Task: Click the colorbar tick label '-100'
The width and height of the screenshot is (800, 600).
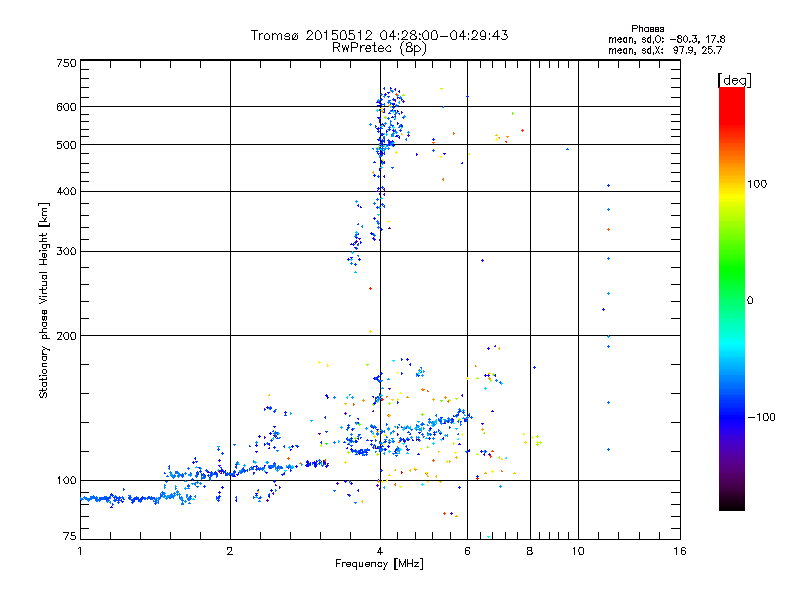Action: tap(761, 417)
